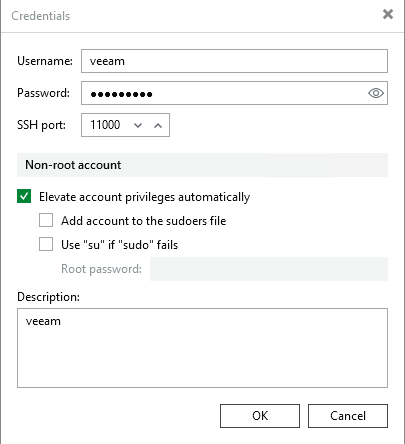Screen dimensions: 405x444
Task: Show the password with the eye icon
Action: [x=376, y=93]
